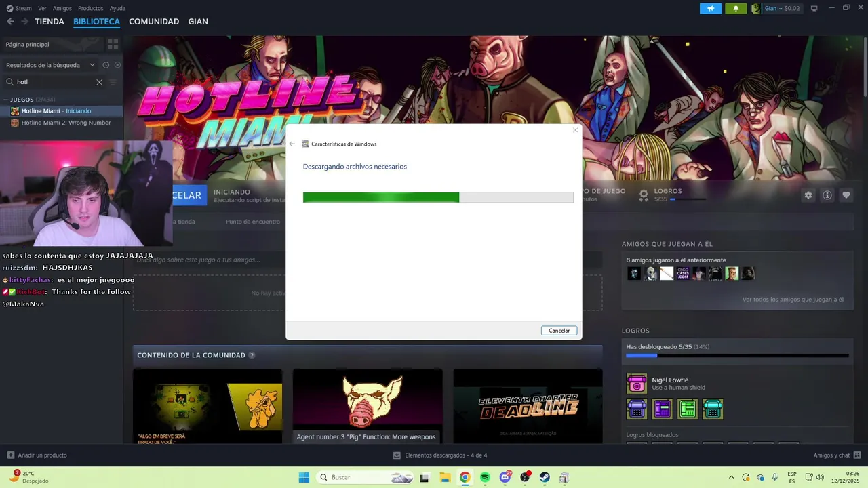This screenshot has height=488, width=868.
Task: Open the Windows Start menu
Action: pos(304,477)
